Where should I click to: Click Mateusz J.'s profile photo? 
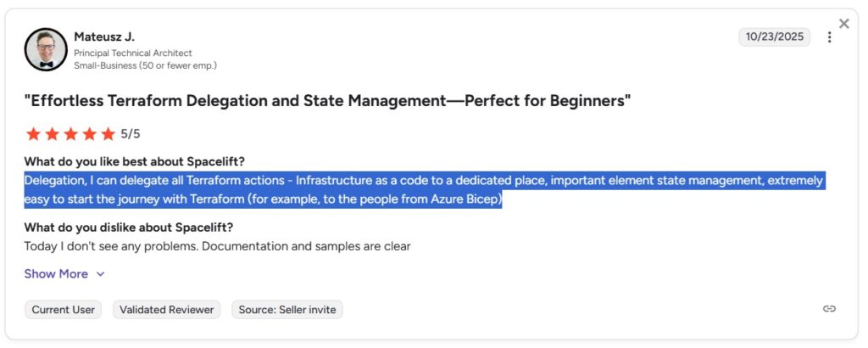coord(45,50)
